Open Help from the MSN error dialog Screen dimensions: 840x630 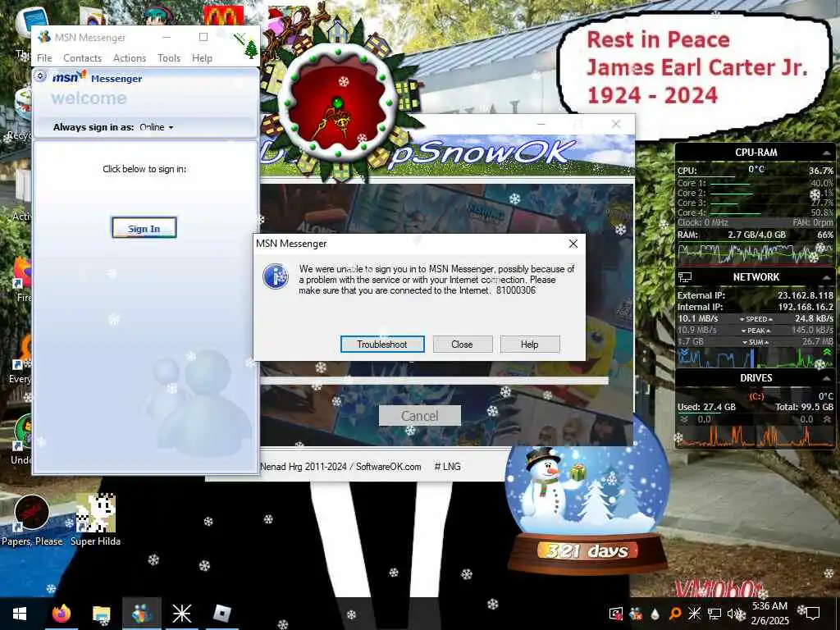(x=530, y=345)
